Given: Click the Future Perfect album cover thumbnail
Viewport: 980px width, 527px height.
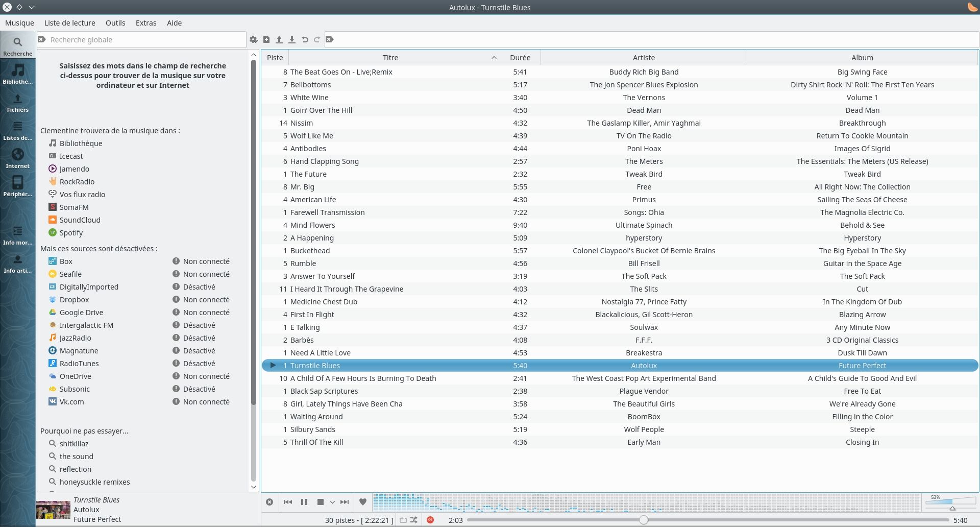Looking at the screenshot, I should tap(53, 510).
